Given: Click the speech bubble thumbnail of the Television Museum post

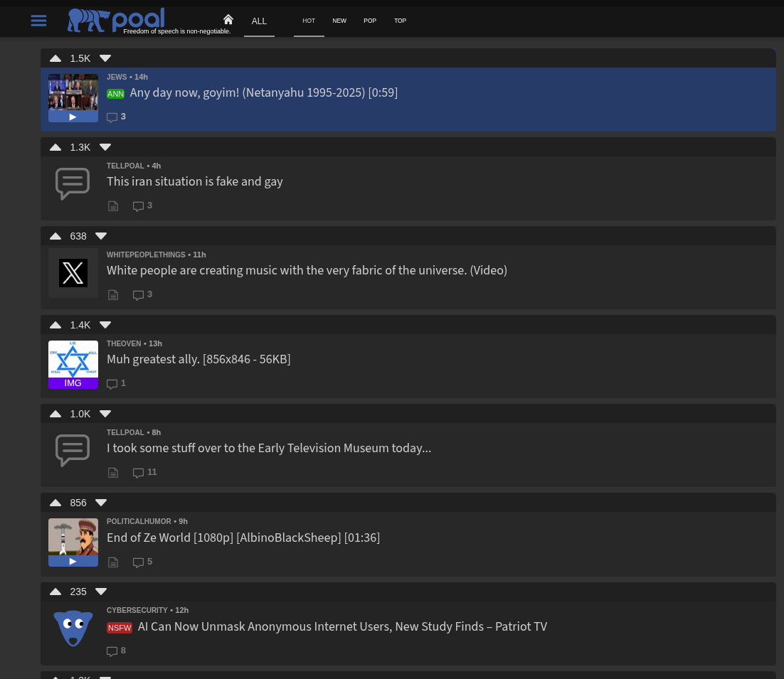Looking at the screenshot, I should pos(73,450).
